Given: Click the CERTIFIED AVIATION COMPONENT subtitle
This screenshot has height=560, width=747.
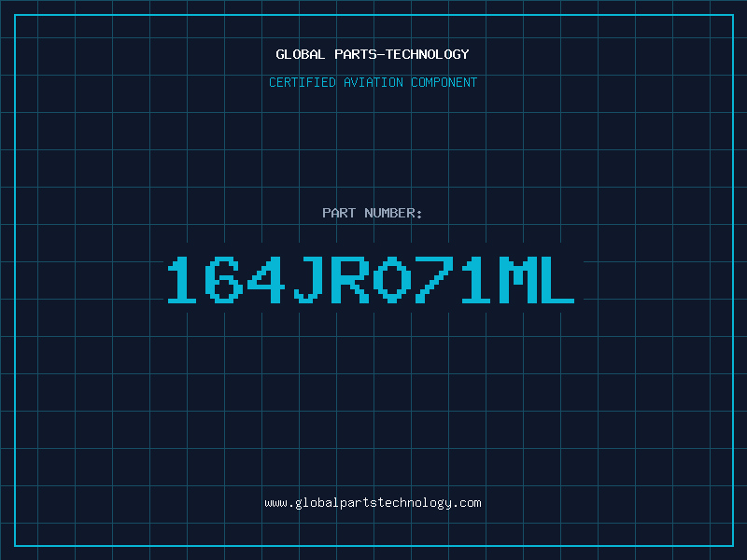Looking at the screenshot, I should [373, 82].
